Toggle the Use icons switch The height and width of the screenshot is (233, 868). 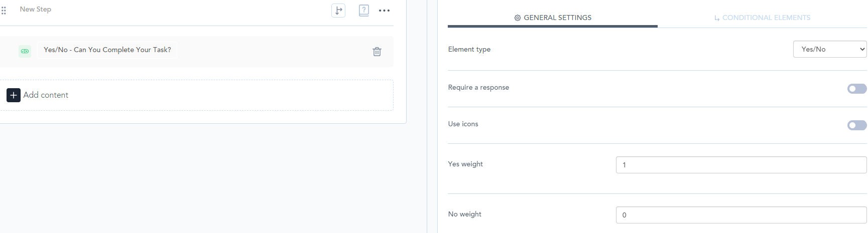[856, 125]
